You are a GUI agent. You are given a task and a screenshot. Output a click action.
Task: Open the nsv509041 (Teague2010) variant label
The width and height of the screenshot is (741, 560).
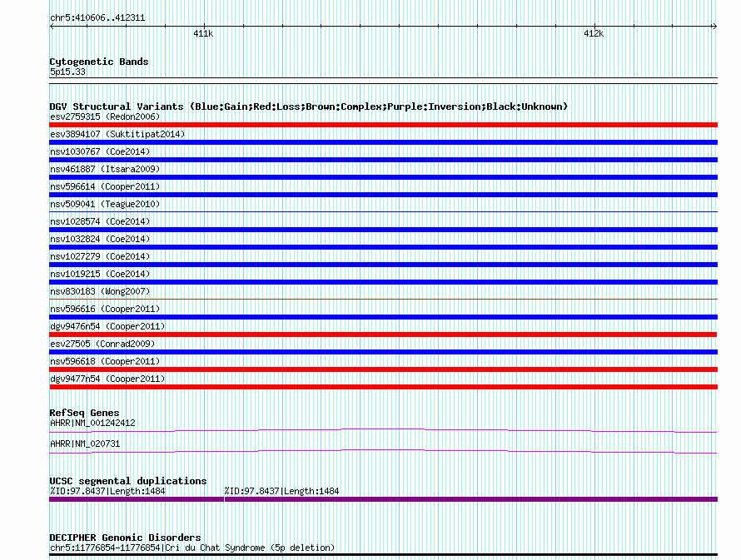coord(105,204)
